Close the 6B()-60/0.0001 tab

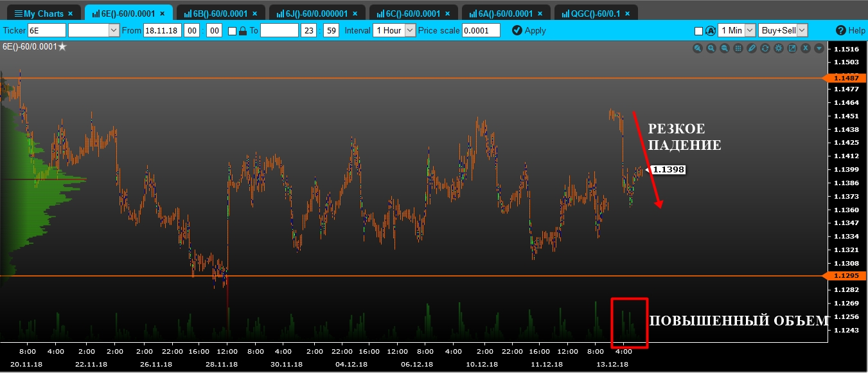pos(254,14)
